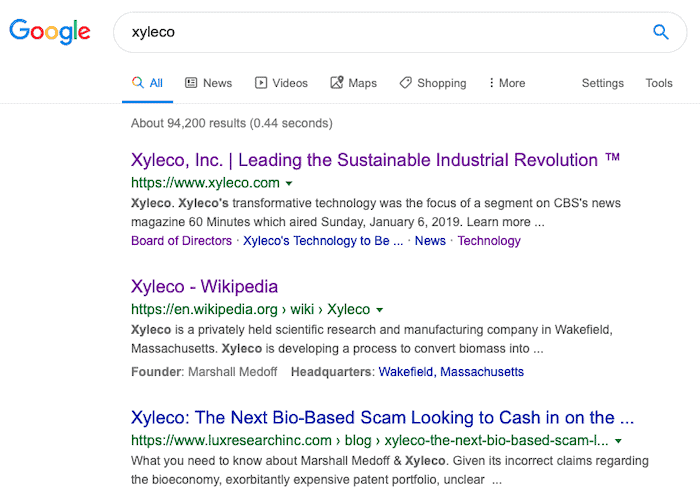The height and width of the screenshot is (500, 700).
Task: Open the Technology sitelink
Action: tap(489, 241)
